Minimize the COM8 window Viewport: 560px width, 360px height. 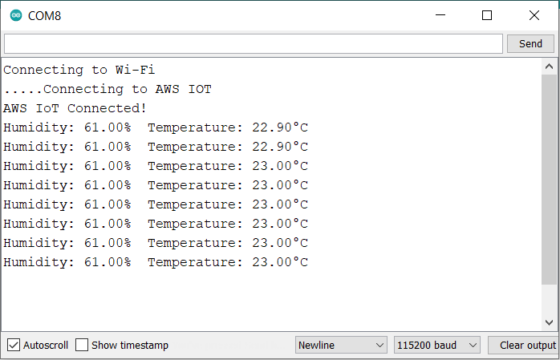click(x=440, y=15)
